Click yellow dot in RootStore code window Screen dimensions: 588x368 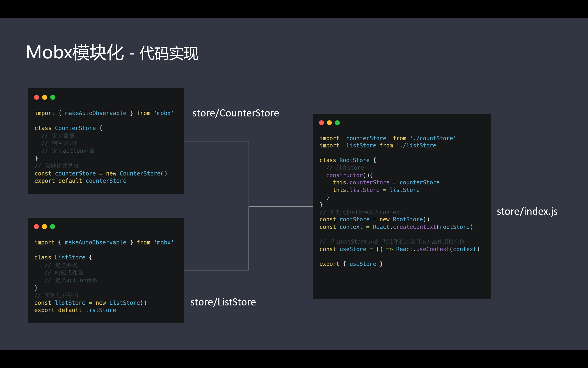329,123
